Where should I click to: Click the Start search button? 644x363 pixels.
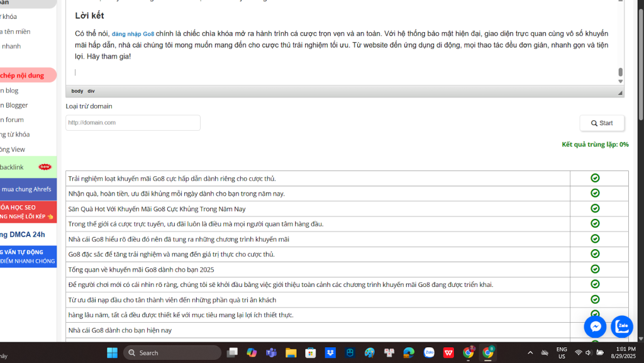coord(601,123)
